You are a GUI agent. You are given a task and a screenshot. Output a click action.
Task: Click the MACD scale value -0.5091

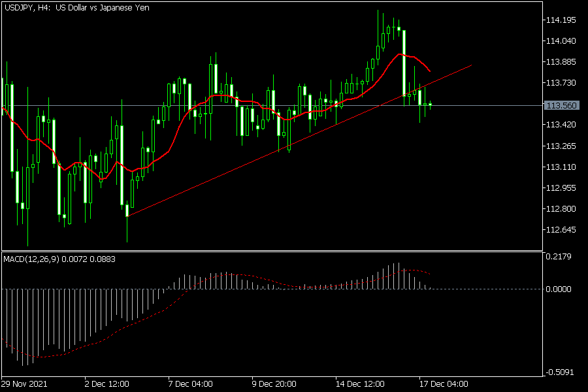(559, 372)
